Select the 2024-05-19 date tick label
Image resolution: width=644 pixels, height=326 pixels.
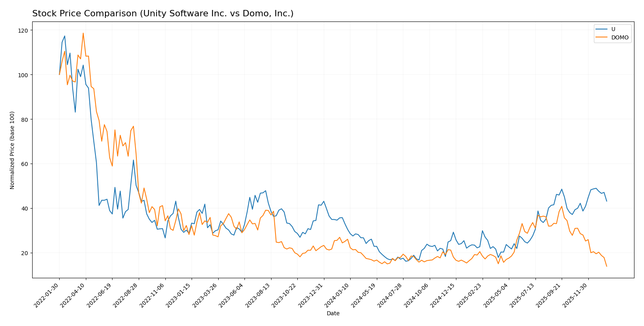364,295
